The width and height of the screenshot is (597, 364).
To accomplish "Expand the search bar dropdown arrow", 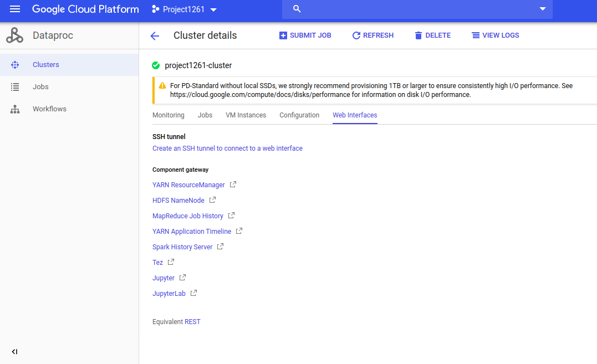I will coord(543,9).
